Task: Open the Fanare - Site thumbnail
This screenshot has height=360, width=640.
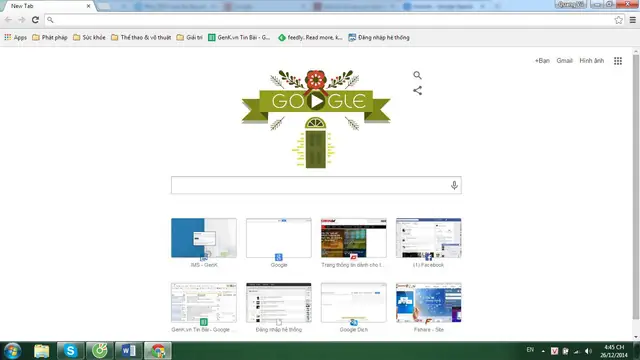Action: [x=429, y=302]
